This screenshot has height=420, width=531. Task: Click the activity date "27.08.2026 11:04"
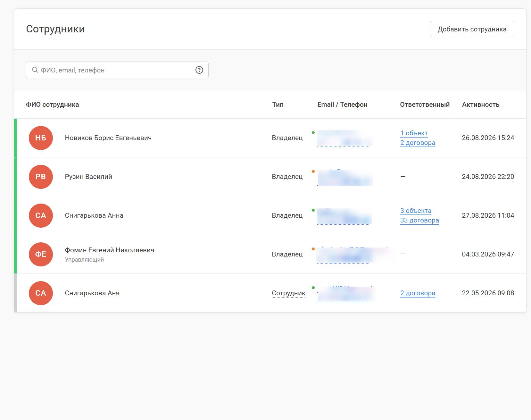pyautogui.click(x=488, y=215)
